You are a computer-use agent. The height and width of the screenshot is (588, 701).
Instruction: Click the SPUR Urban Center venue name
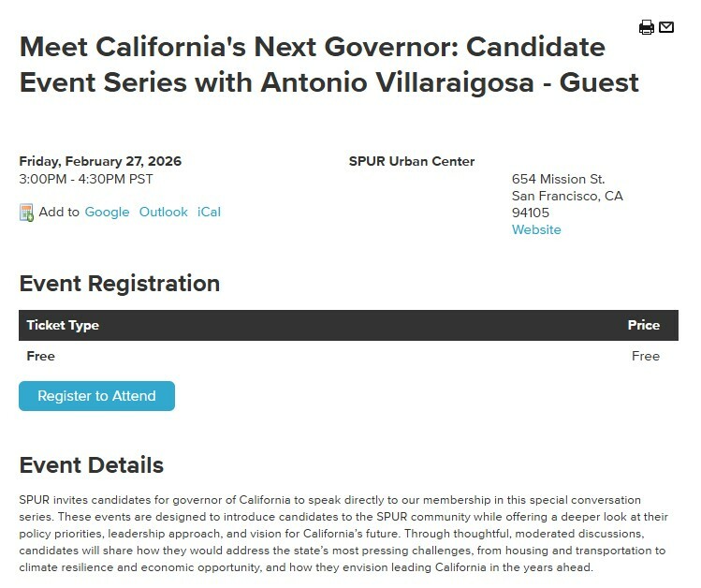coord(412,161)
